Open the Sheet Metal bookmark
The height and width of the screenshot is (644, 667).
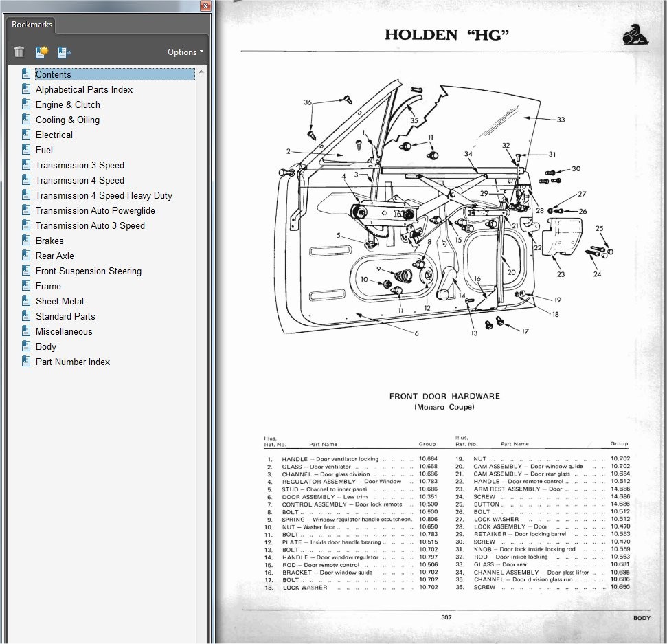click(x=60, y=301)
